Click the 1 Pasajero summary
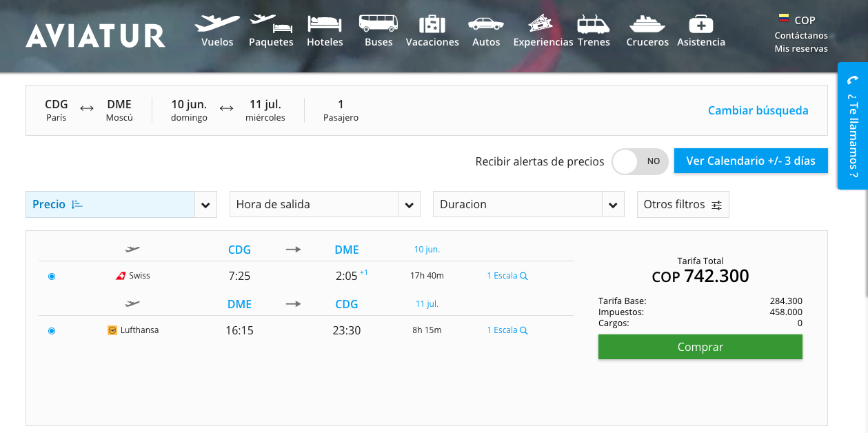868x433 pixels. 341,110
